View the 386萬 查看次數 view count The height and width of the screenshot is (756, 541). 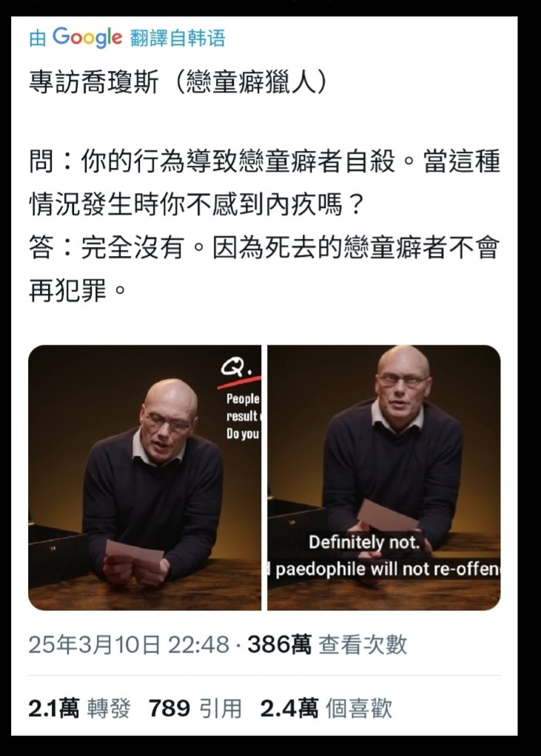[327, 644]
